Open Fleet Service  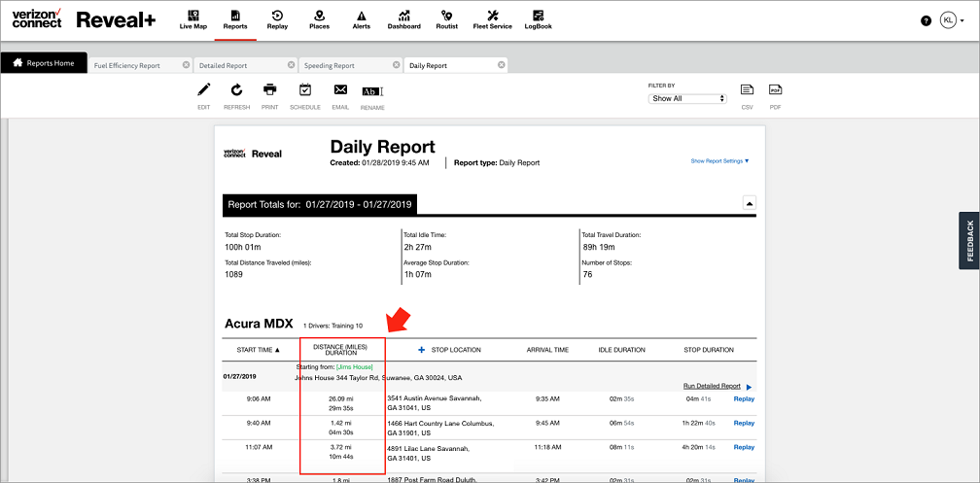pos(493,19)
